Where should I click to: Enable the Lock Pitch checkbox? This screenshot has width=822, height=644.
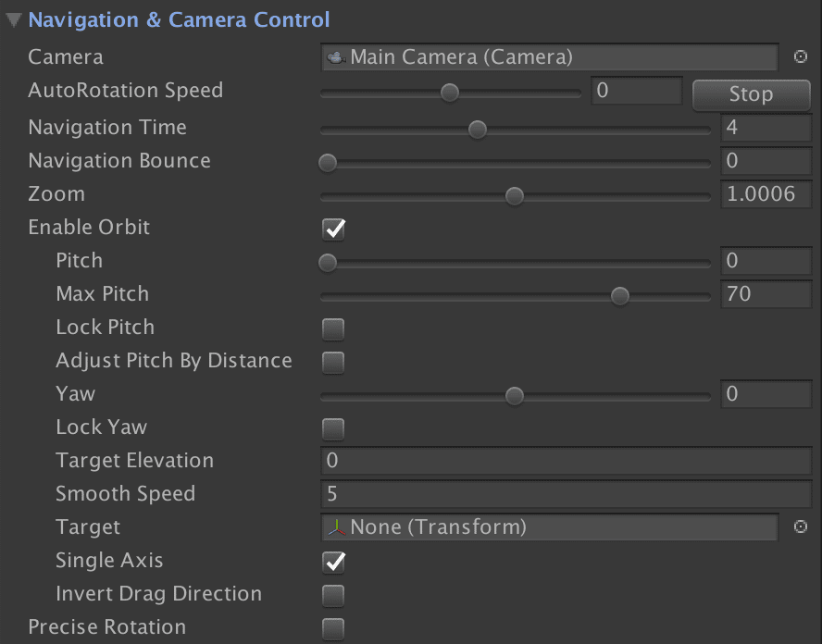point(333,328)
